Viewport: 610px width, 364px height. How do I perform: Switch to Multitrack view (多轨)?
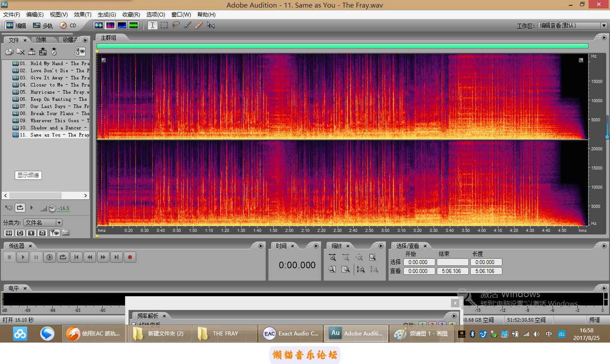pyautogui.click(x=42, y=25)
